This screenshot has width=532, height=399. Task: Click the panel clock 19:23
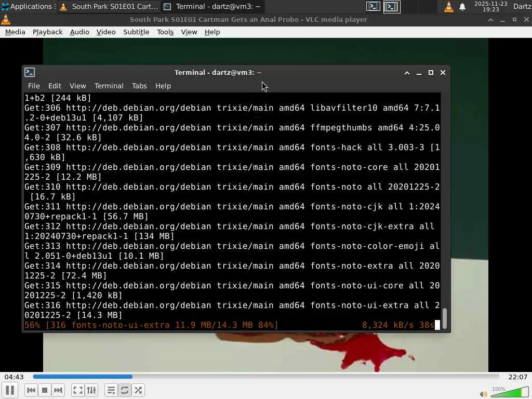click(490, 6)
